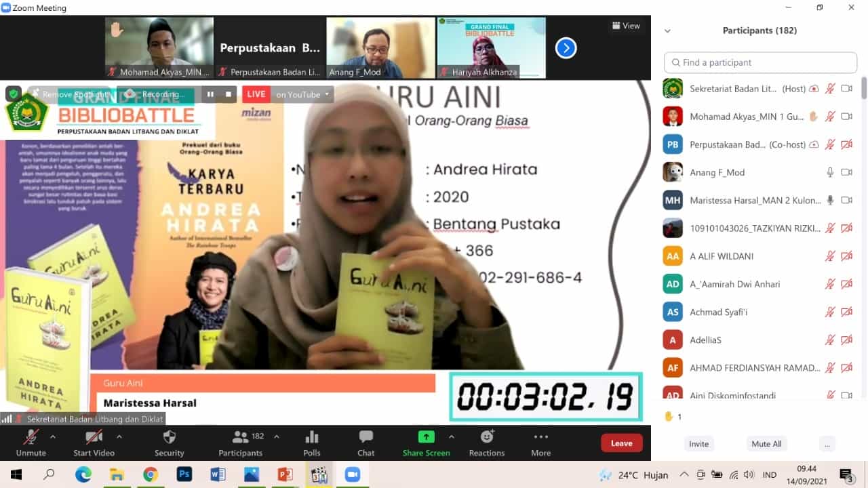Open Microsoft Word from the taskbar
This screenshot has width=868, height=488.
218,474
